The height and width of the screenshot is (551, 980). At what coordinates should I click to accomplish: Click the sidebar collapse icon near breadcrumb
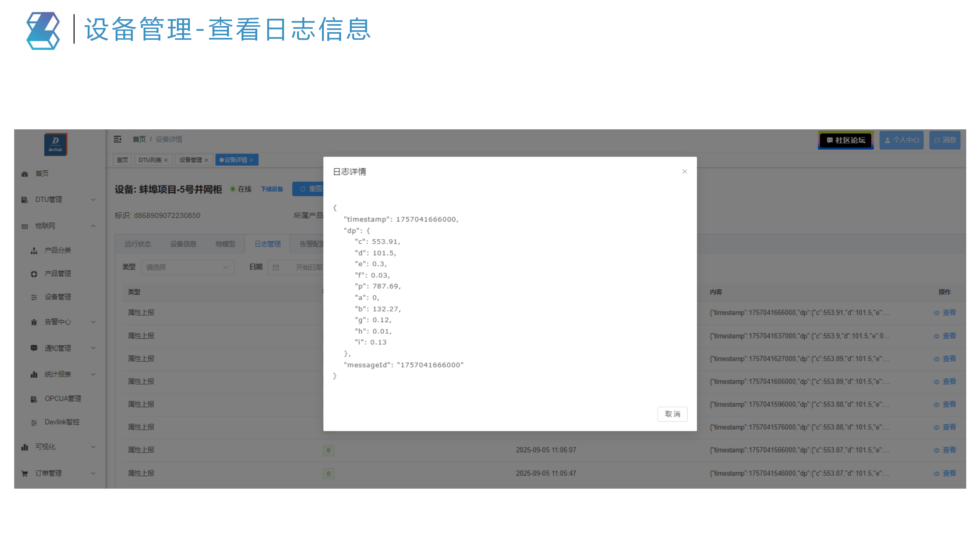(x=118, y=139)
